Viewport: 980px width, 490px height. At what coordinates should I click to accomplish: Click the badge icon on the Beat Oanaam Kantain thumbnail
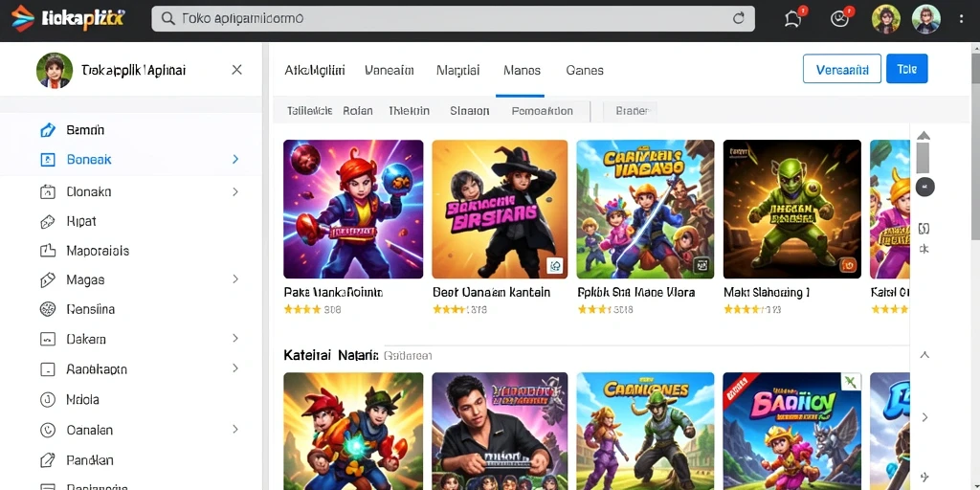click(x=554, y=266)
